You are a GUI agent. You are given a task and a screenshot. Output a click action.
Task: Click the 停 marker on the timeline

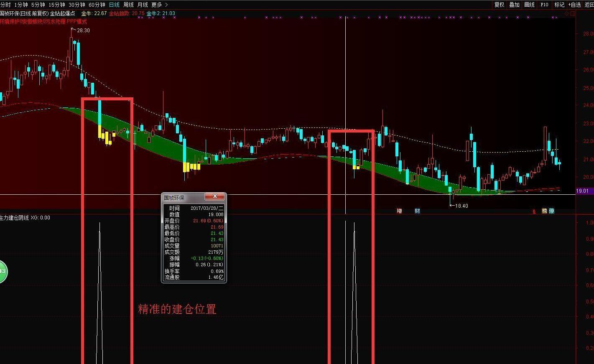click(x=552, y=211)
